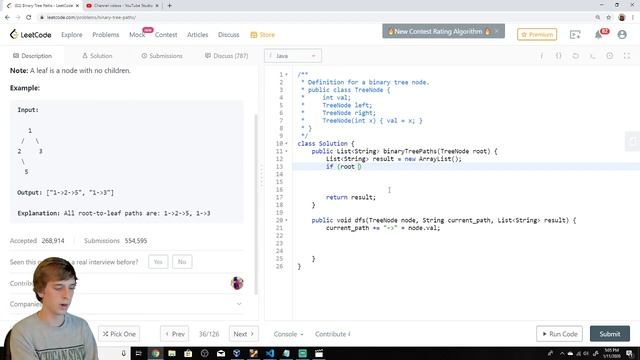
Task: Go to the Next problem
Action: 244,334
